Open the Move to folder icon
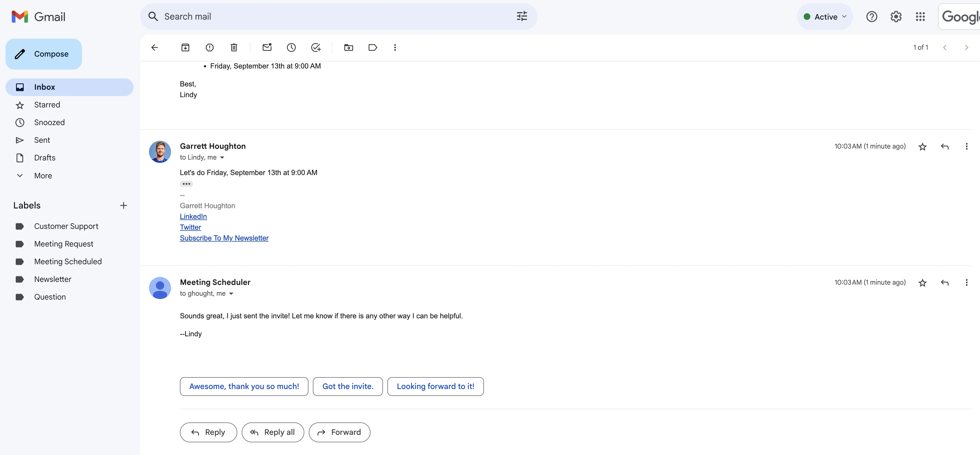 coord(348,47)
